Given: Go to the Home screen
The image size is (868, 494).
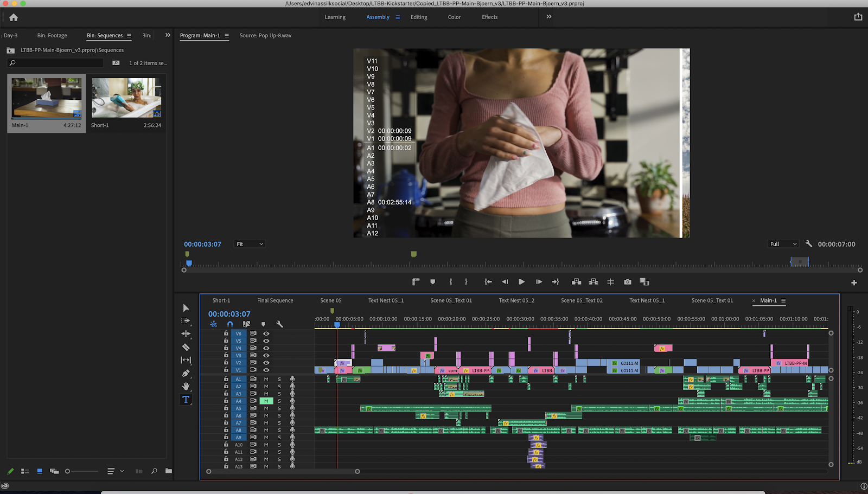Looking at the screenshot, I should click(x=14, y=17).
